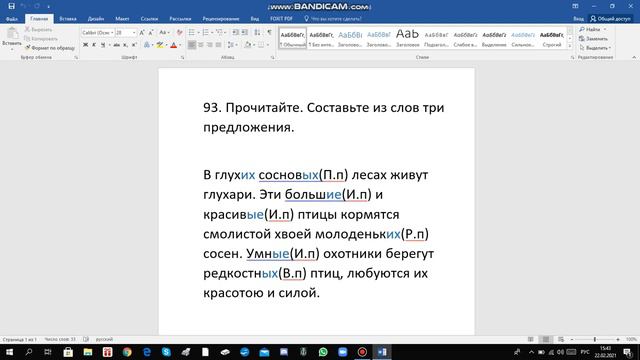
Task: Activate Формат по образцу format painter
Action: [50, 48]
